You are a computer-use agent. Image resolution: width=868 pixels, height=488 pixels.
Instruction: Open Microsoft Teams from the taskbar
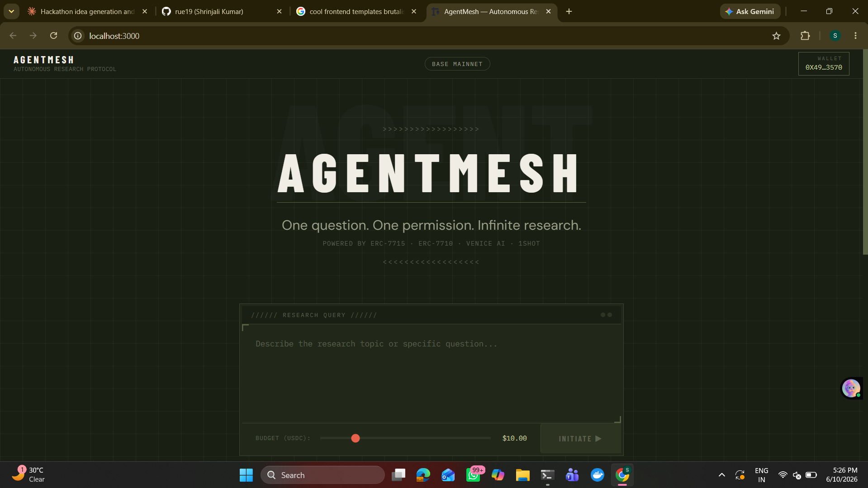pos(573,475)
